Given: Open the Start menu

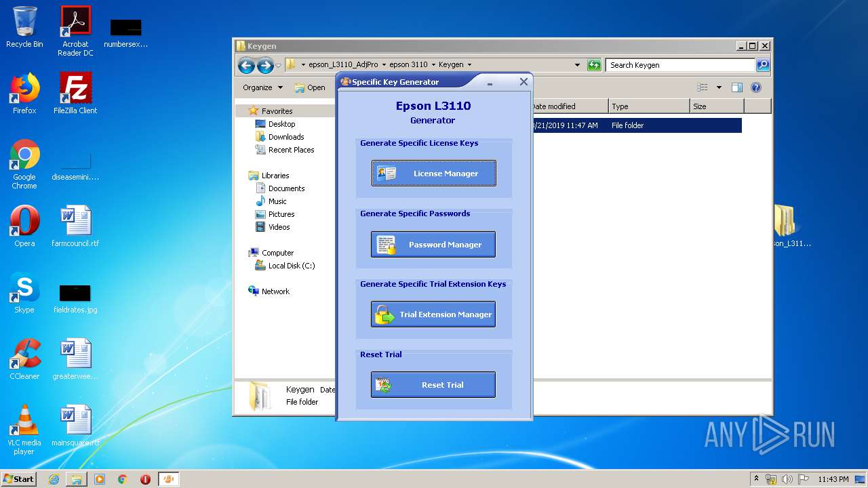Looking at the screenshot, I should [19, 479].
